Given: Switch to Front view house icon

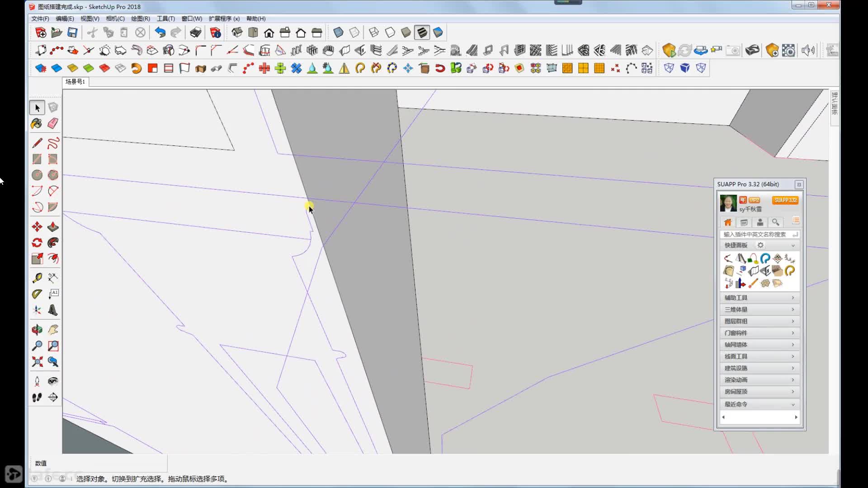Looking at the screenshot, I should 269,33.
